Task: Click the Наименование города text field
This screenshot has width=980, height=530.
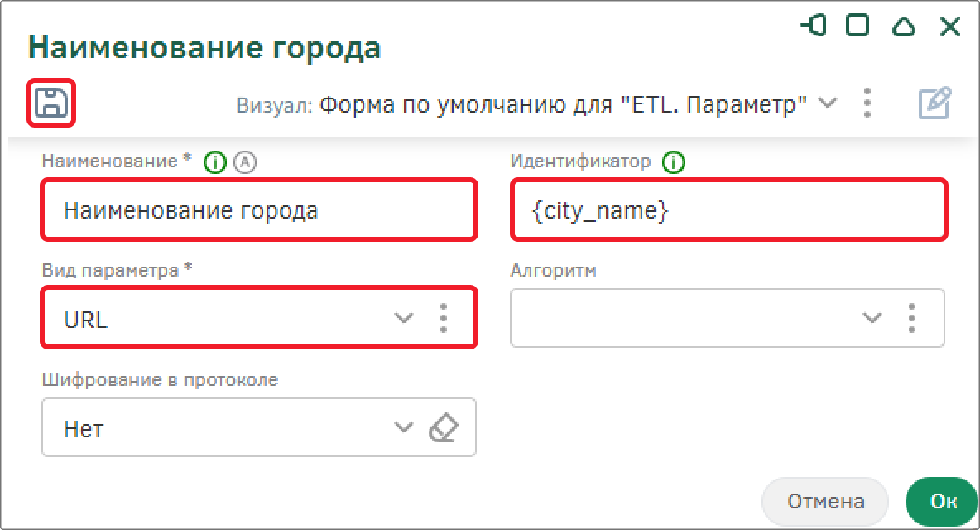Action: pos(258,210)
